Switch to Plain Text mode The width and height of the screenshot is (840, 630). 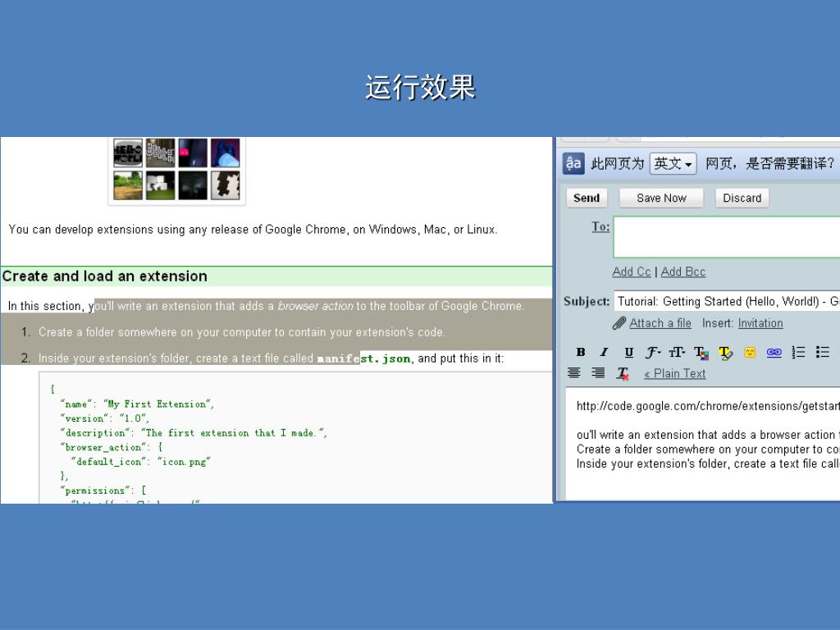click(x=674, y=373)
